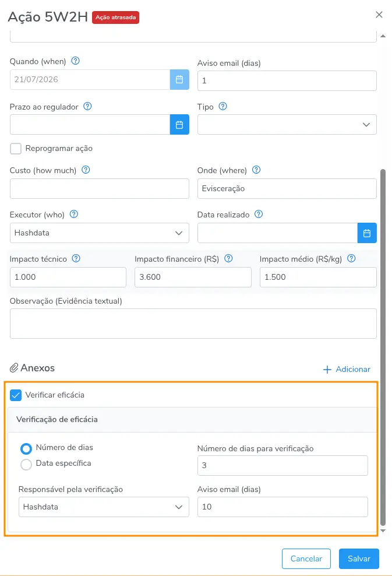Click help icon beside Custo (how much)
392x576 pixels.
(x=86, y=170)
